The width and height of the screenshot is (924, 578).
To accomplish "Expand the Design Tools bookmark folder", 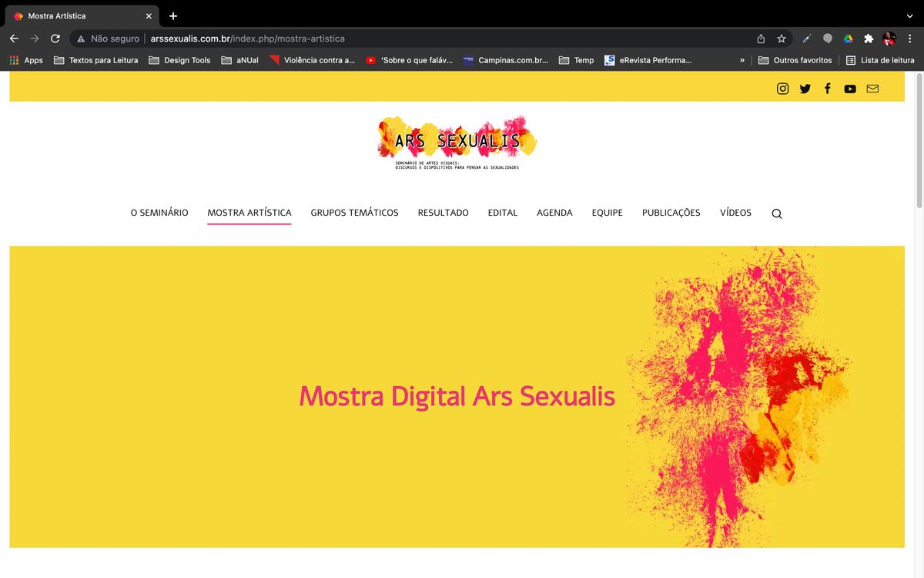I will [179, 60].
